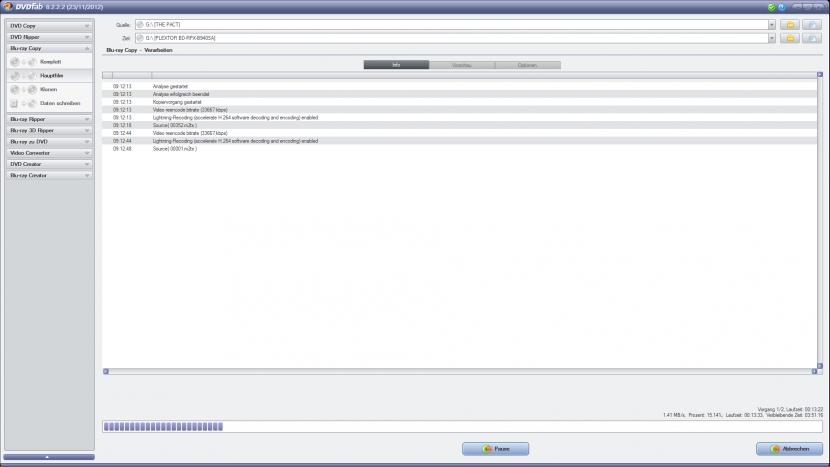The image size is (830, 467).
Task: Click the time column header in log
Action: point(132,75)
